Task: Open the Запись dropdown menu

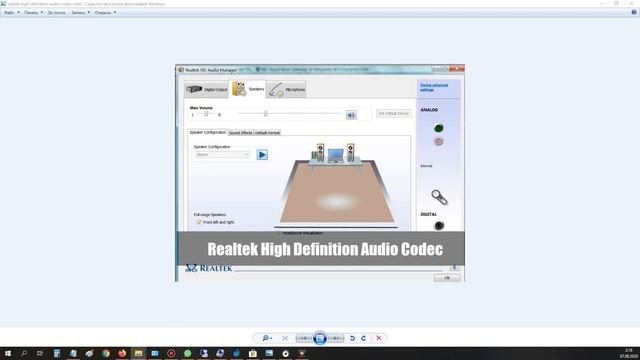Action: coord(80,13)
